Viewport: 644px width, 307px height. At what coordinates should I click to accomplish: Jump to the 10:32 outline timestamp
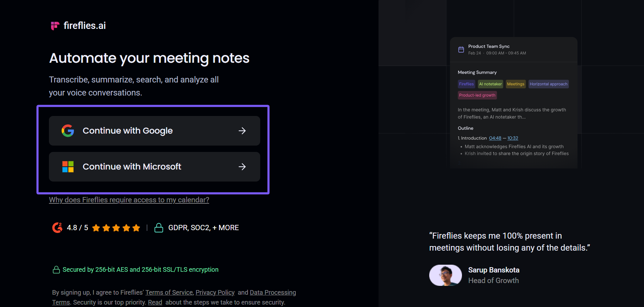[x=513, y=138]
